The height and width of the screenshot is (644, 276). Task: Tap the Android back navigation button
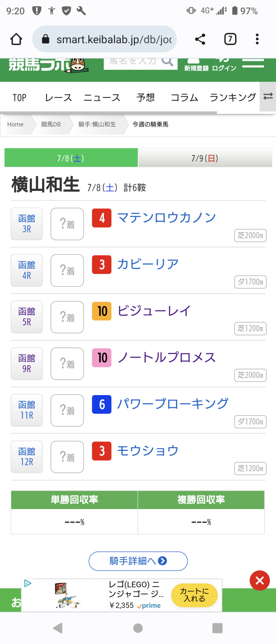click(x=58, y=628)
